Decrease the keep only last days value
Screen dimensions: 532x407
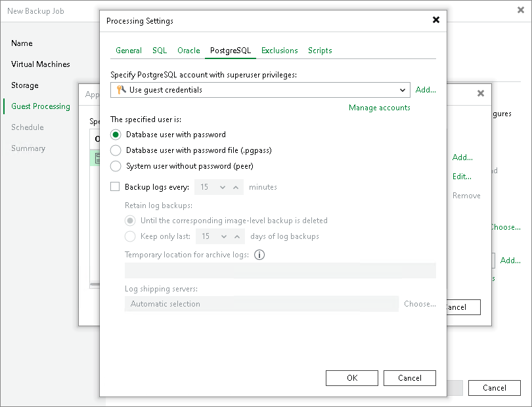[224, 236]
